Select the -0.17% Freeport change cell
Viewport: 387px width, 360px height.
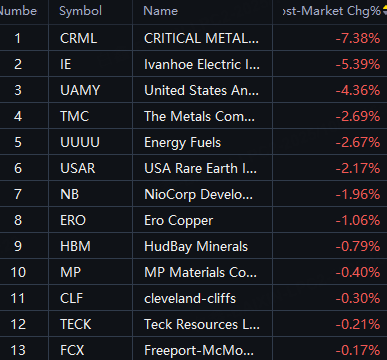pyautogui.click(x=358, y=350)
